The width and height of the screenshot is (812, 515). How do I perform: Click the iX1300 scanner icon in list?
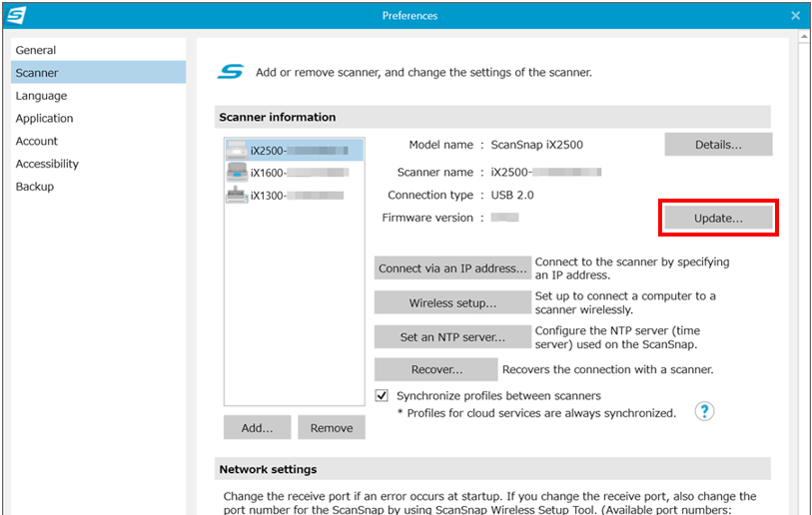(x=237, y=196)
